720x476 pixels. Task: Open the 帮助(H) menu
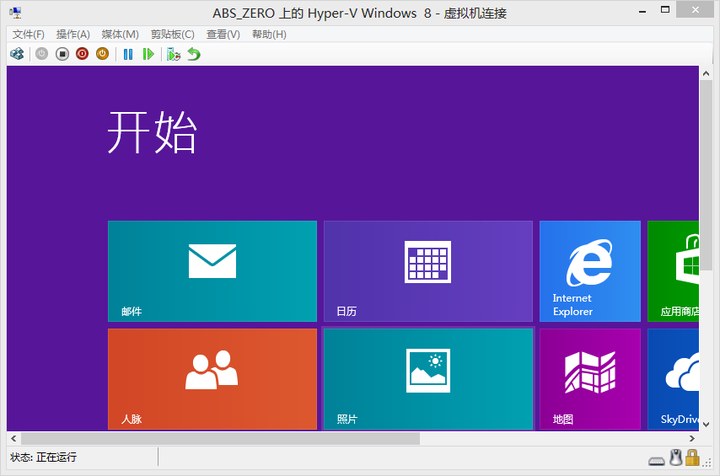[269, 34]
